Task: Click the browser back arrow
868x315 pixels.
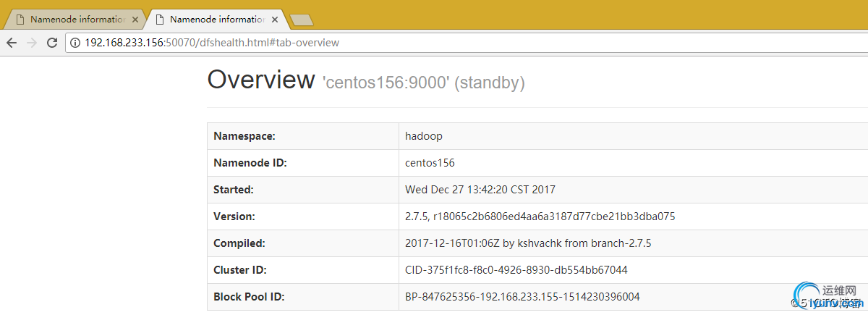Action: [12, 43]
